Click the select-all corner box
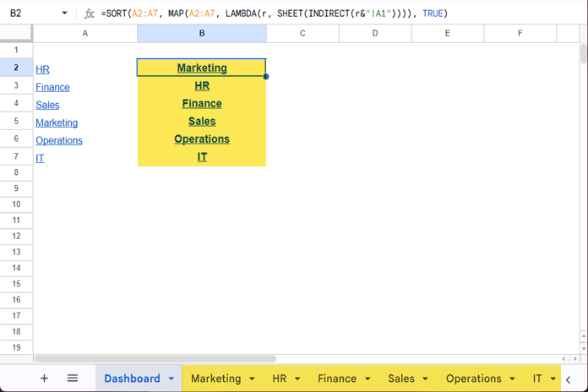Viewport: 588px width, 392px height. tap(16, 33)
